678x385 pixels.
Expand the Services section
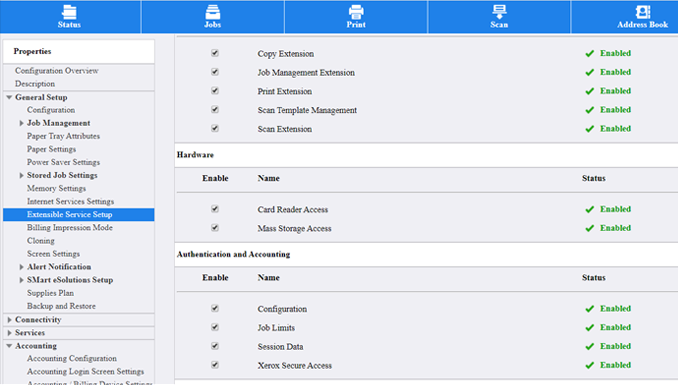[9, 333]
